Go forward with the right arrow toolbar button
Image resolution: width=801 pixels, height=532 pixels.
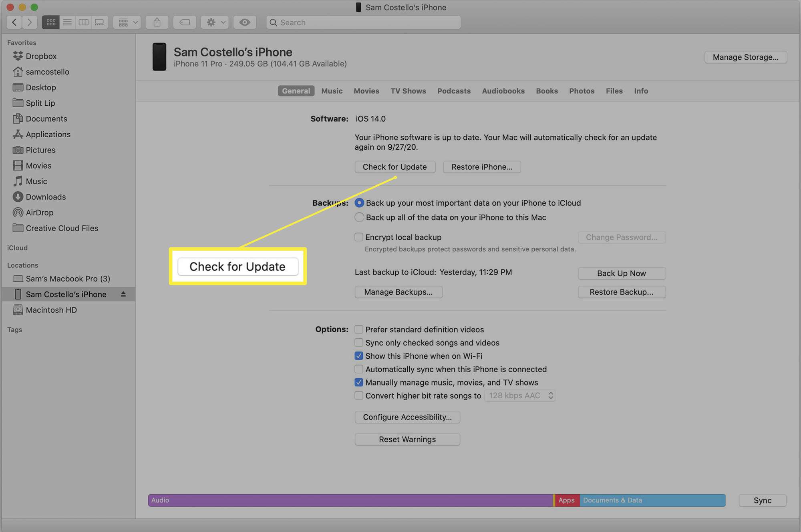click(30, 22)
